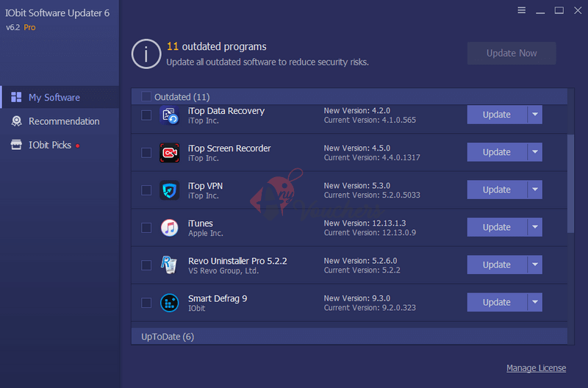The image size is (588, 388).
Task: Select the iTop VPN checkbox
Action: tap(146, 190)
